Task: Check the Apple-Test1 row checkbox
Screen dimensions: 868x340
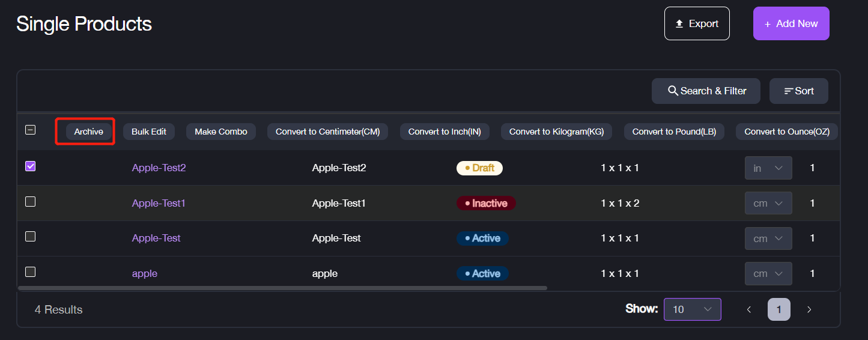Action: tap(30, 202)
